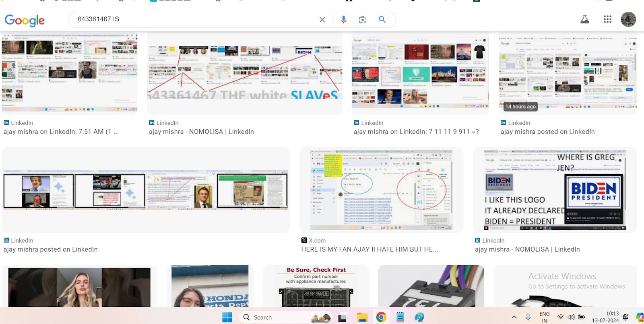Start voice search with microphone icon
The width and height of the screenshot is (644, 324).
(x=343, y=19)
